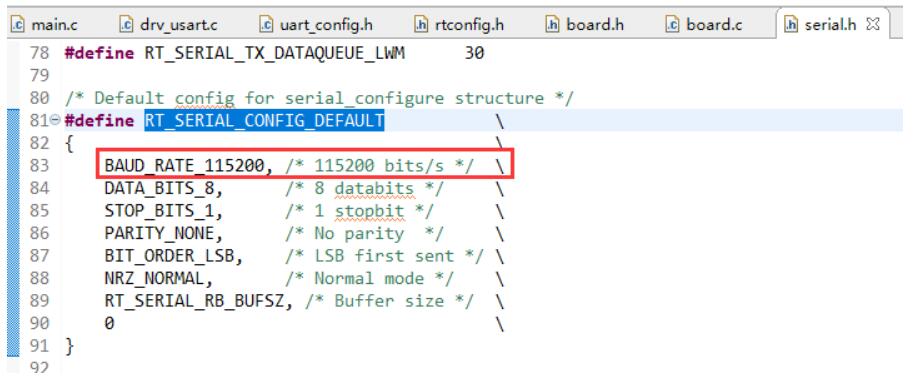The image size is (916, 380).
Task: Click the board.h header file icon
Action: [x=552, y=25]
